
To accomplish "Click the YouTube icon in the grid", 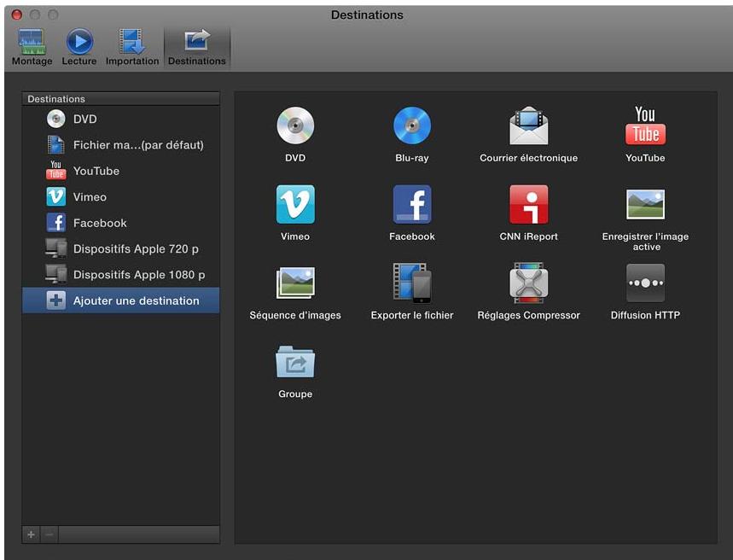I will point(645,125).
